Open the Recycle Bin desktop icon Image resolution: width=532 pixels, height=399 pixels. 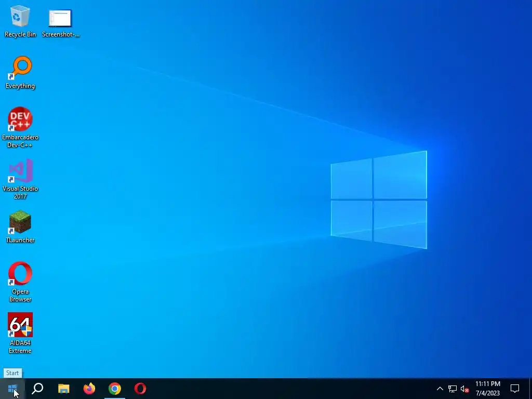click(20, 21)
